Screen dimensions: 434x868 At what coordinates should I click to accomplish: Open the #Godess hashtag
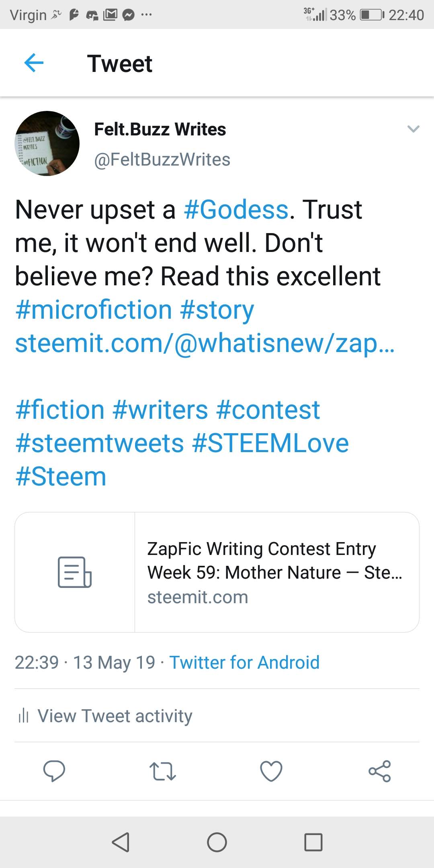(x=236, y=210)
